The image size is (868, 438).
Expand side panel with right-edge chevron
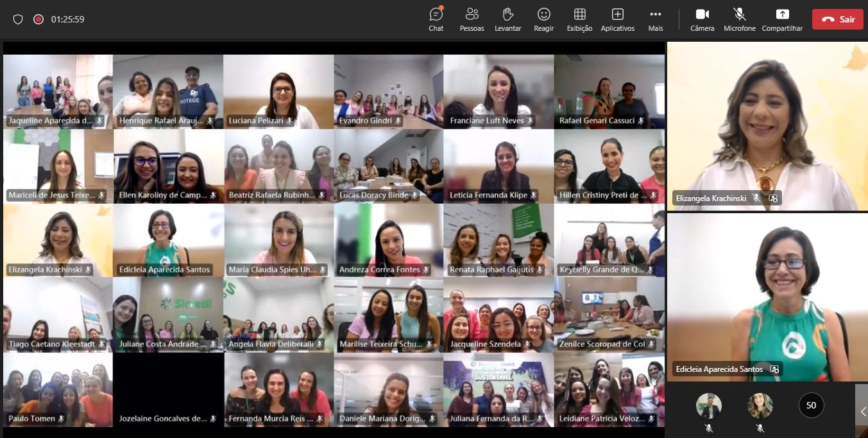click(863, 411)
